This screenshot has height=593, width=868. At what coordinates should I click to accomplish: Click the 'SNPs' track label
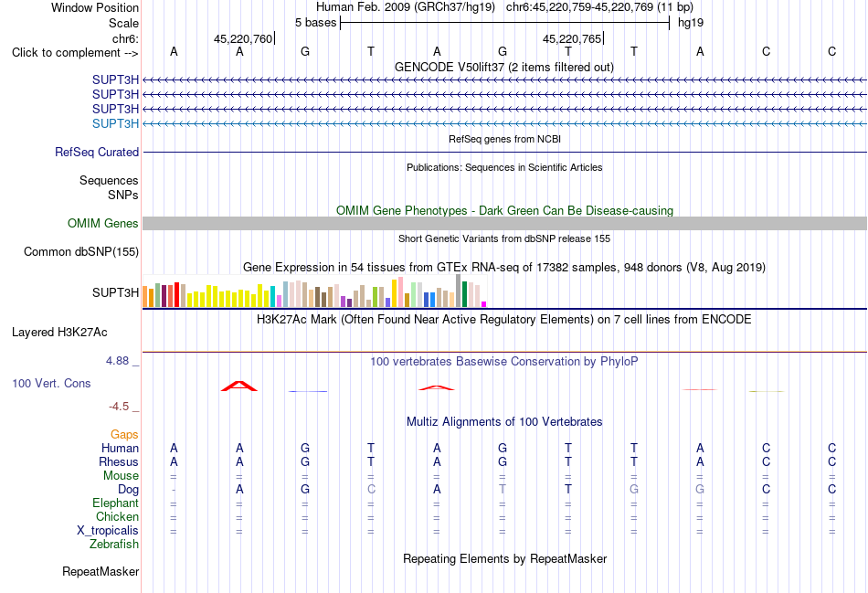tap(123, 195)
